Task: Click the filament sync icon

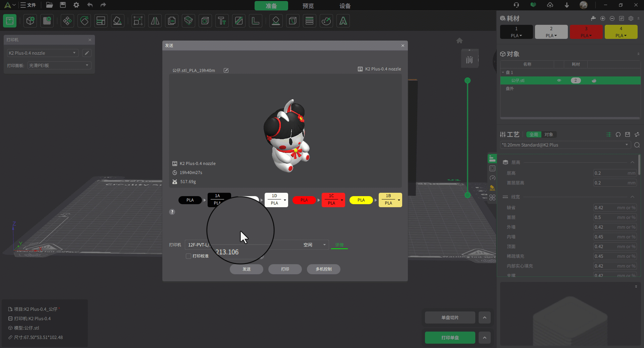Action: 622,18
